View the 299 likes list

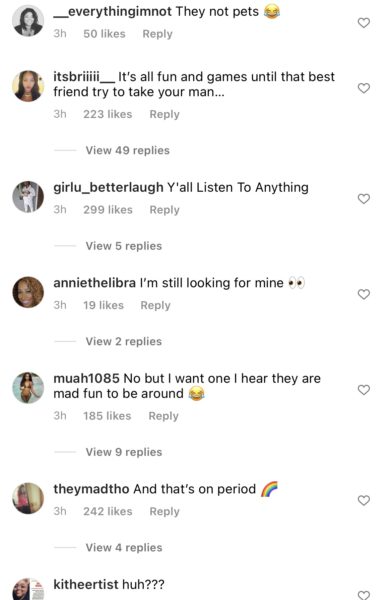(x=108, y=210)
